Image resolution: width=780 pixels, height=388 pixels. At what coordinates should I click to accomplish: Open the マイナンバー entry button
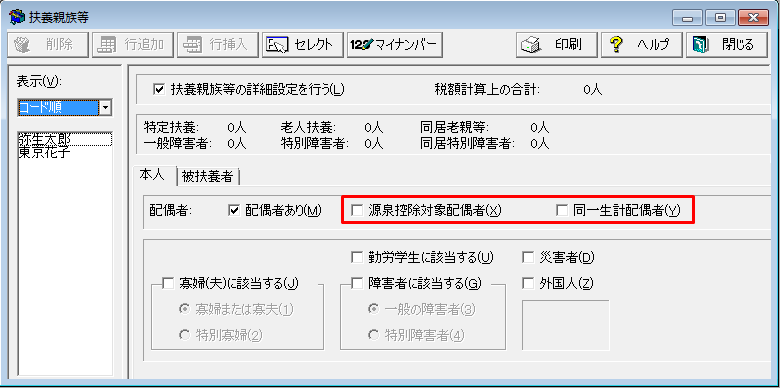tap(395, 45)
